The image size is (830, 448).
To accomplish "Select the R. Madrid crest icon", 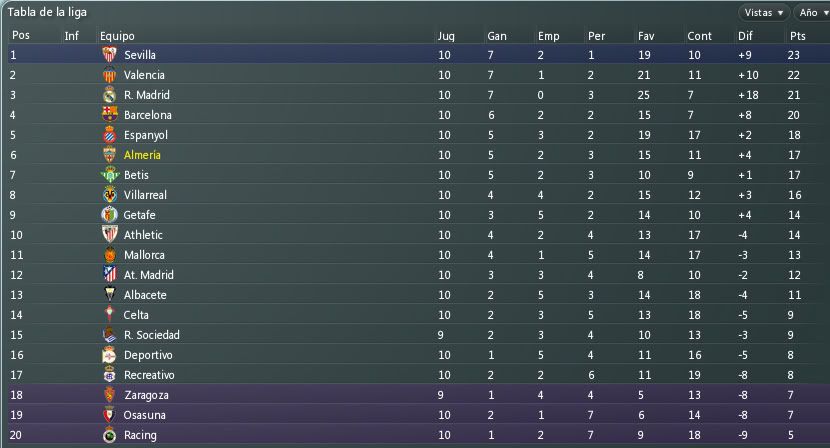I will coord(110,95).
